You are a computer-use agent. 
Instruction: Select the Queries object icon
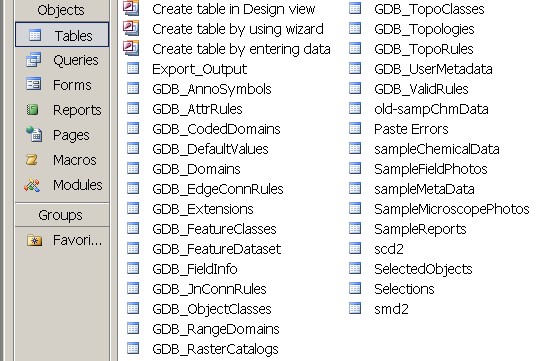[x=34, y=60]
